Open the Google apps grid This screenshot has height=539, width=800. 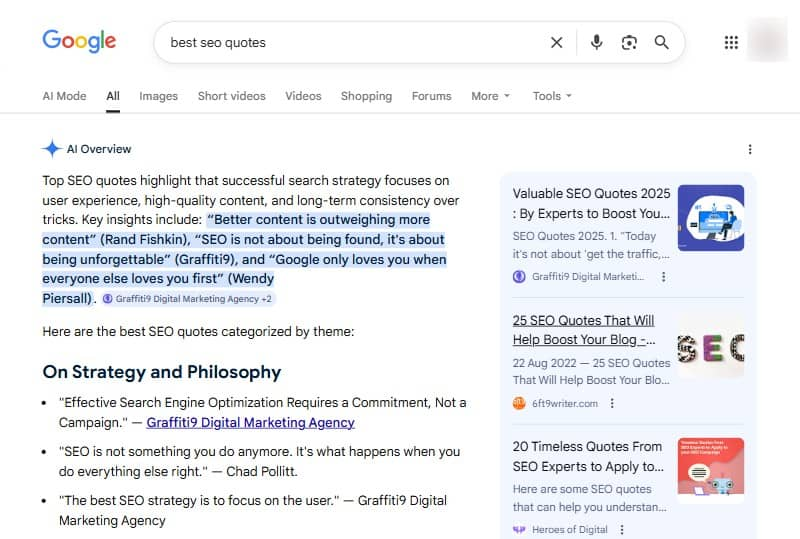click(x=731, y=42)
